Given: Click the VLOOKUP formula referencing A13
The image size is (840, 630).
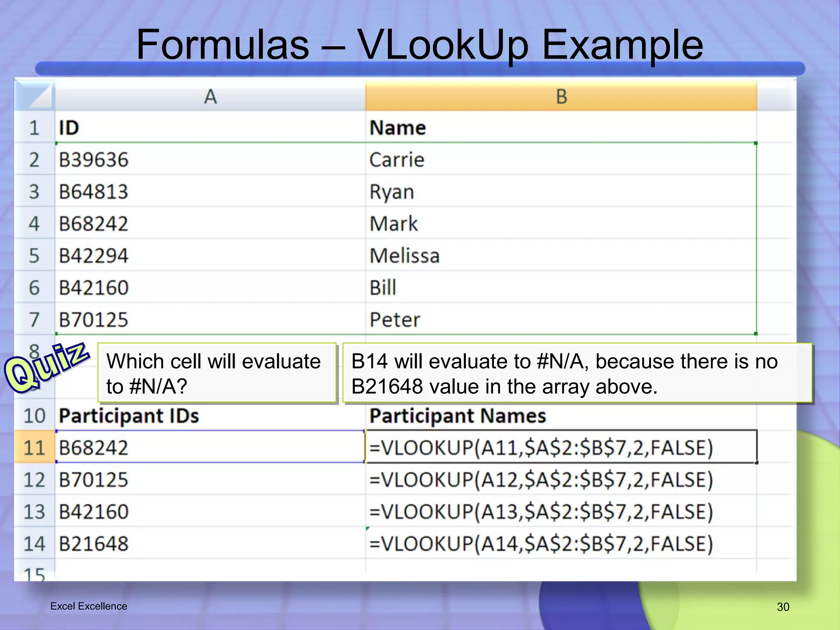Looking at the screenshot, I should [x=561, y=511].
